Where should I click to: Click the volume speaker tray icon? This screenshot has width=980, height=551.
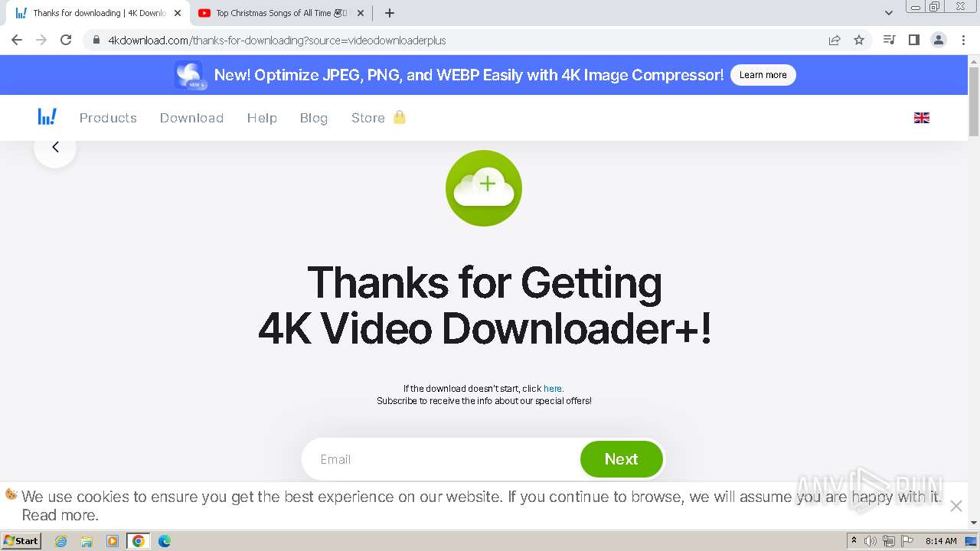coord(871,541)
